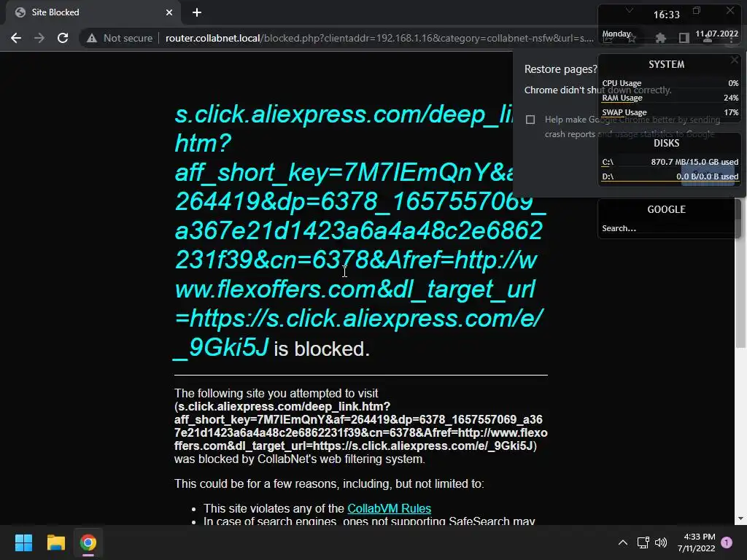Screen dimensions: 747x560
Task: Open the C:\ disk entry
Action: [x=670, y=162]
